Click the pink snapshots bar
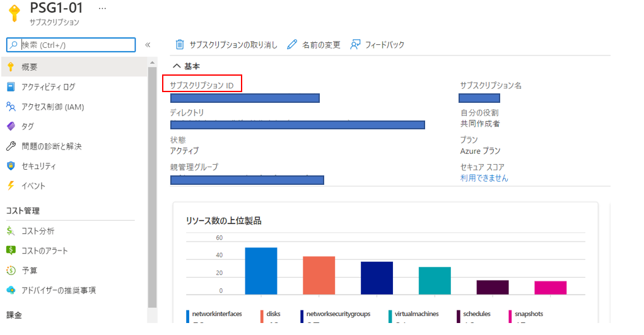Viewport: 644px width, 335px height. pos(551,288)
